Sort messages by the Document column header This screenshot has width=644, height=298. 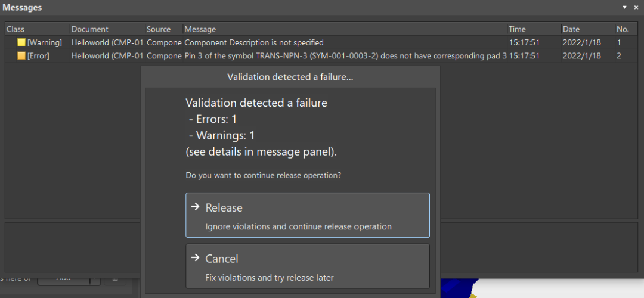click(107, 29)
